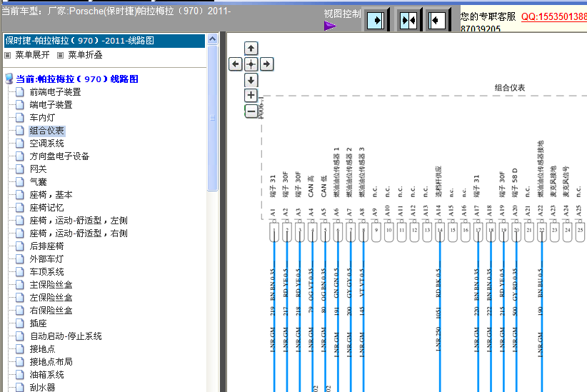The height and width of the screenshot is (392, 587).
Task: Click the CAN 高 pin label
Action: pos(311,186)
